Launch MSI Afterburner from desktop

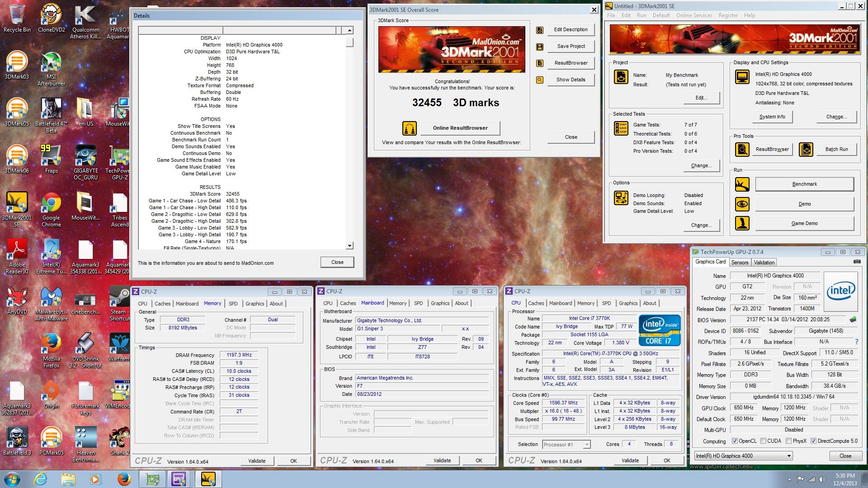click(51, 69)
